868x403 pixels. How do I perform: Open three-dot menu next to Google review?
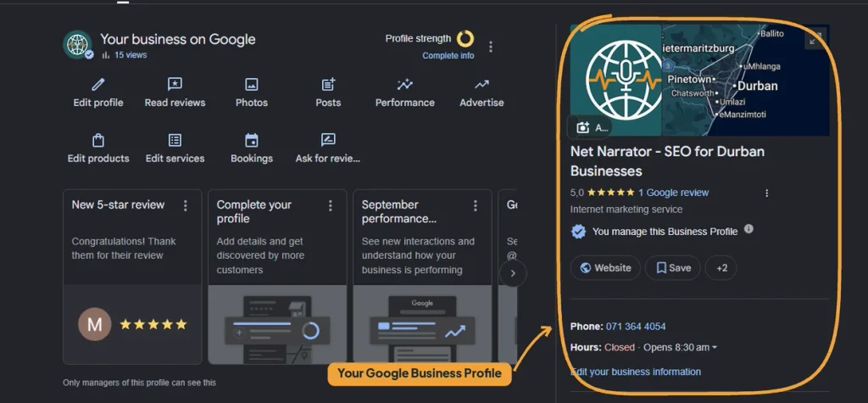tap(766, 193)
